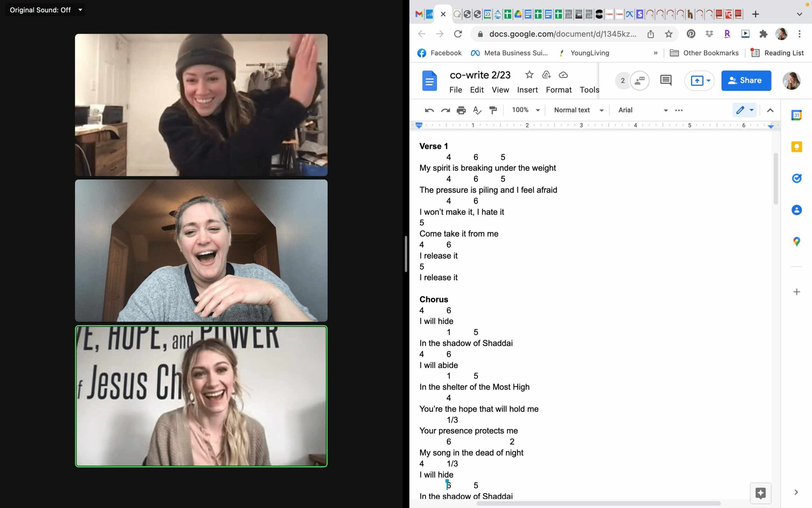Open the Tools menu
812x508 pixels.
(x=589, y=90)
